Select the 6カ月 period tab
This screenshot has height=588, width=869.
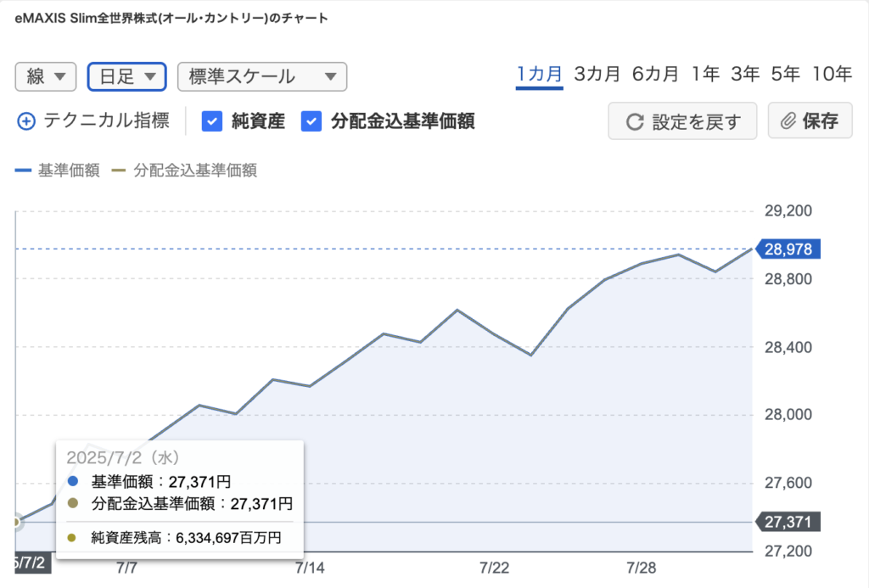(x=655, y=74)
